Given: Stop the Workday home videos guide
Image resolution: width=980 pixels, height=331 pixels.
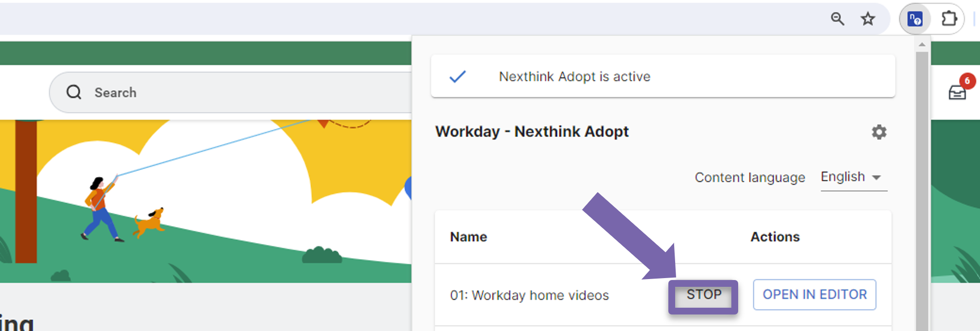Looking at the screenshot, I should [x=703, y=295].
